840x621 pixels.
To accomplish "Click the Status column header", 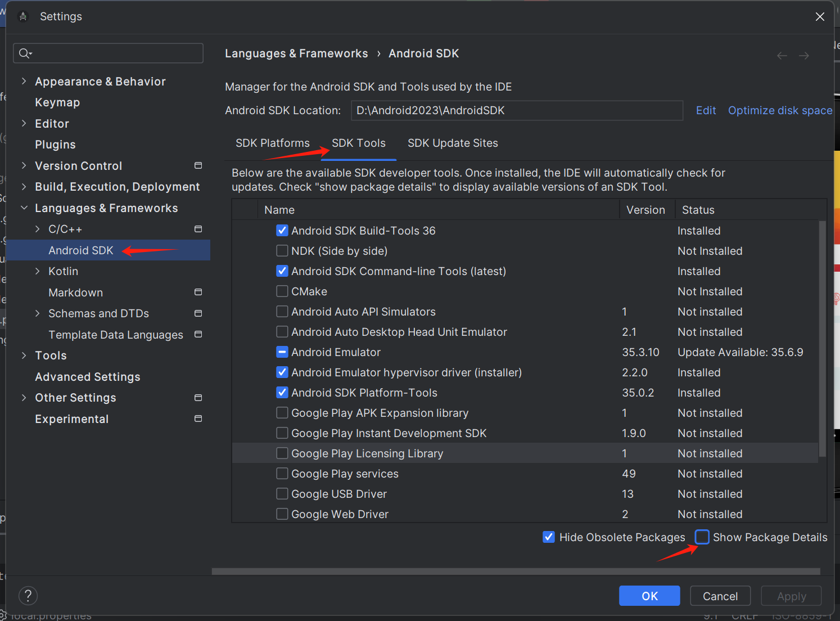I will (751, 210).
